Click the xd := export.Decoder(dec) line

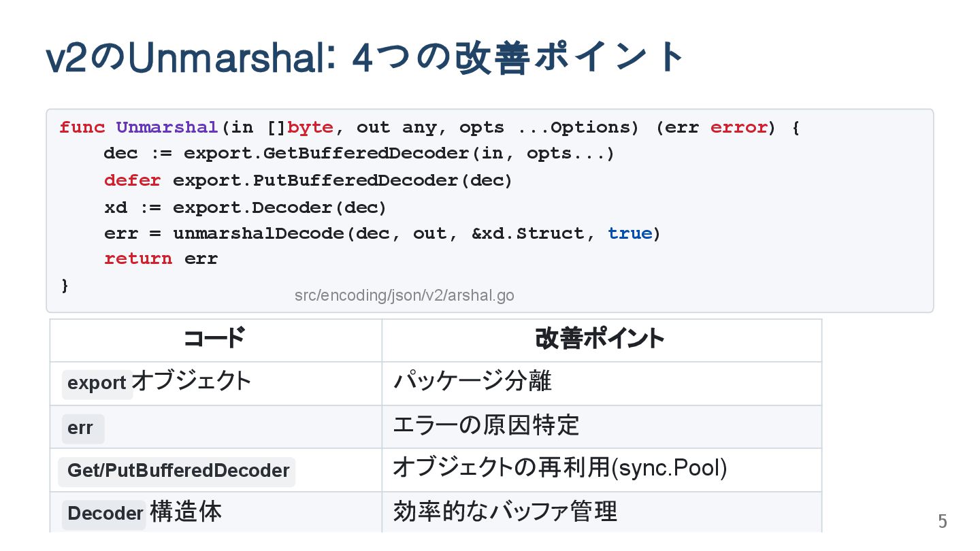coord(245,207)
